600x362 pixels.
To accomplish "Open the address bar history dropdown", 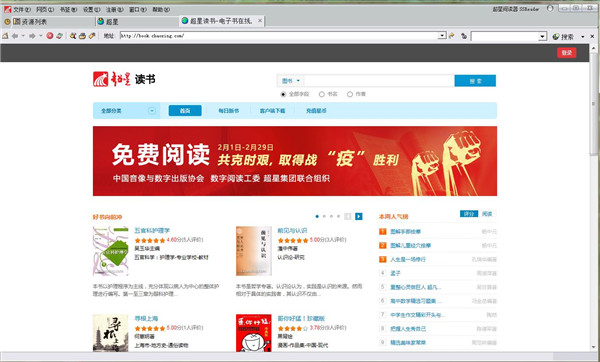I will click(442, 36).
